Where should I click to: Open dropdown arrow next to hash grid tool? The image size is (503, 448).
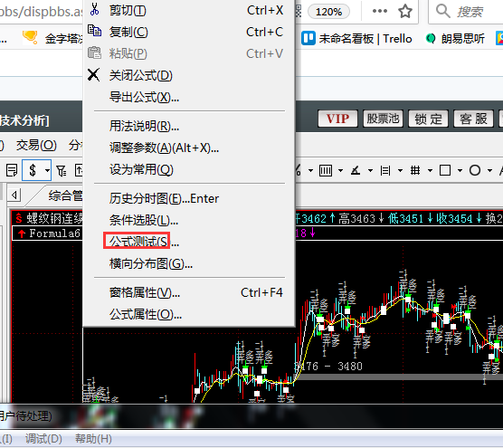(430, 170)
